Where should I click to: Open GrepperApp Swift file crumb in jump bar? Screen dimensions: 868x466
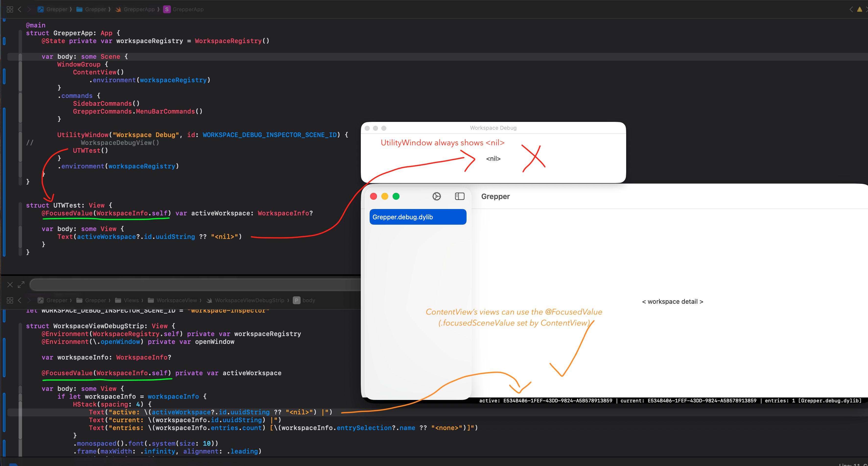(x=135, y=10)
